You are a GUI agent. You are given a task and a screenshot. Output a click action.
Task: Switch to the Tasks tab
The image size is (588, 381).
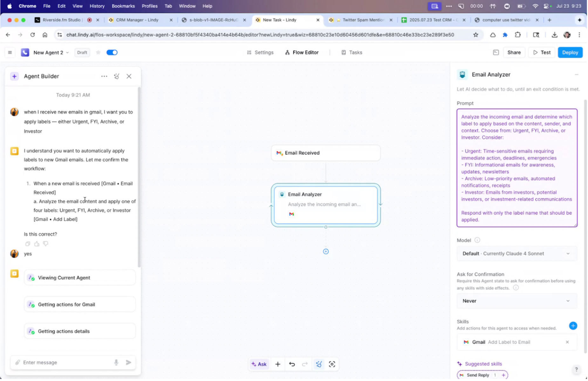click(x=352, y=52)
